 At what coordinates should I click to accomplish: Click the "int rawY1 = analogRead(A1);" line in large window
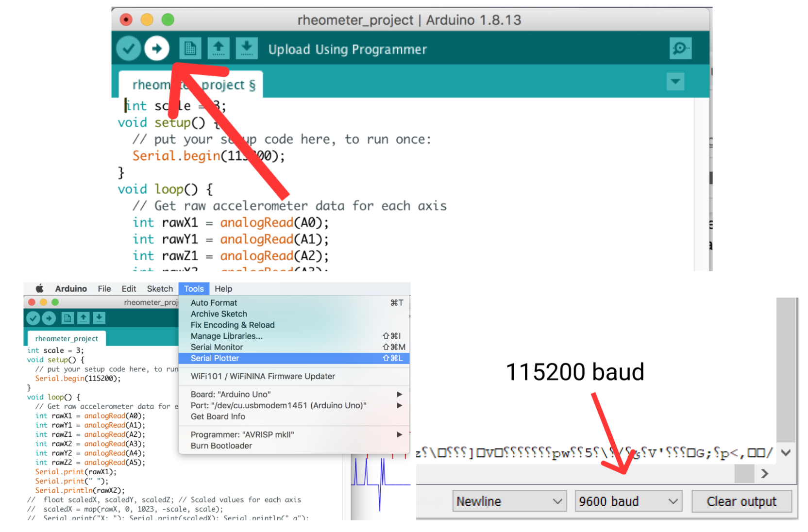click(231, 239)
